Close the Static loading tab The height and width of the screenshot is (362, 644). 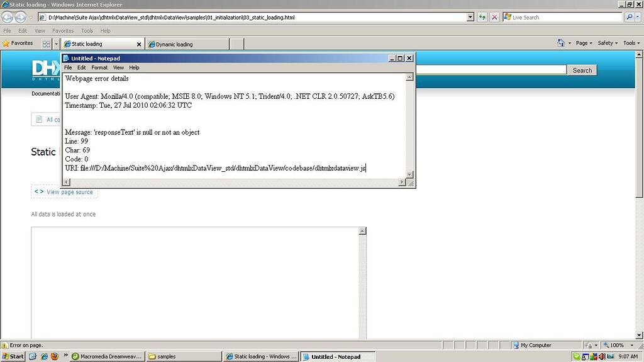[x=139, y=44]
